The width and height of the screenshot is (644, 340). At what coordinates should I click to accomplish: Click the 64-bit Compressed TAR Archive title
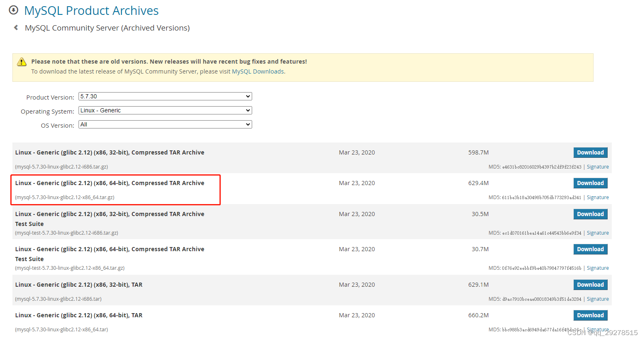click(110, 183)
